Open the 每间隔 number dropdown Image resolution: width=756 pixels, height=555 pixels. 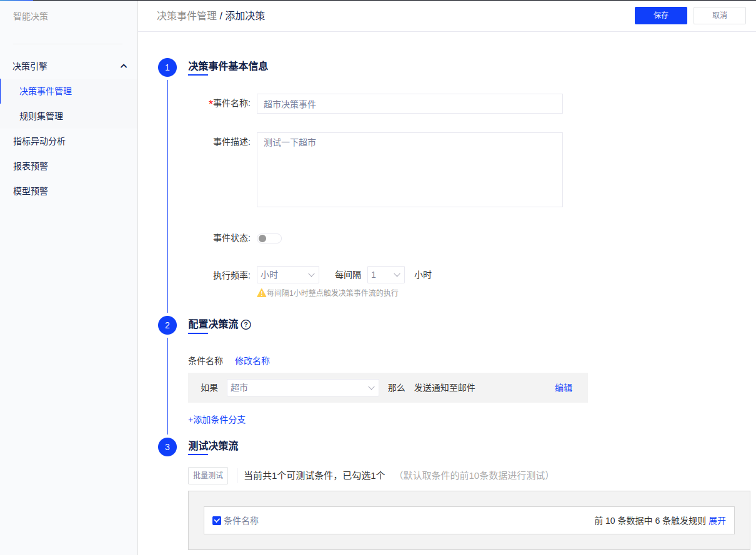pos(385,275)
